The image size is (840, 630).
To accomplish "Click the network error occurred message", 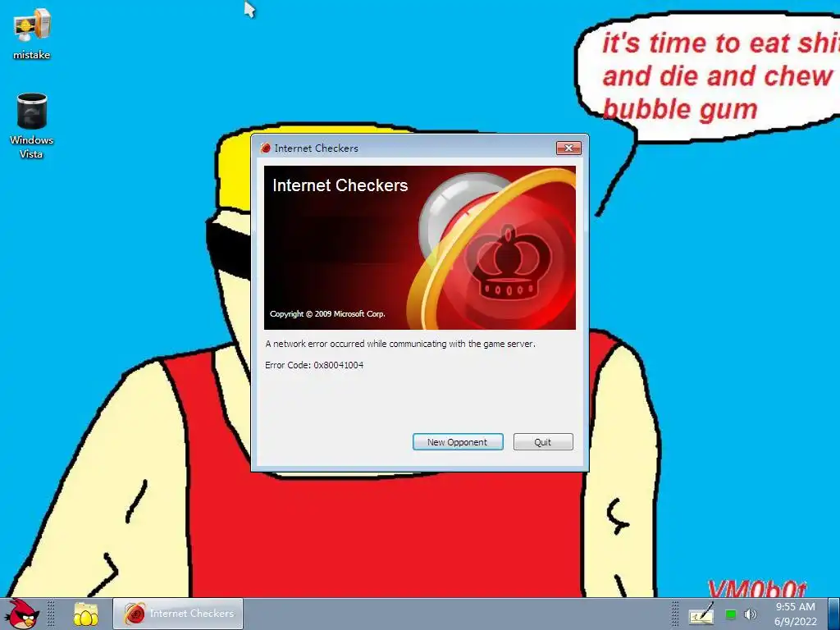I will [400, 344].
